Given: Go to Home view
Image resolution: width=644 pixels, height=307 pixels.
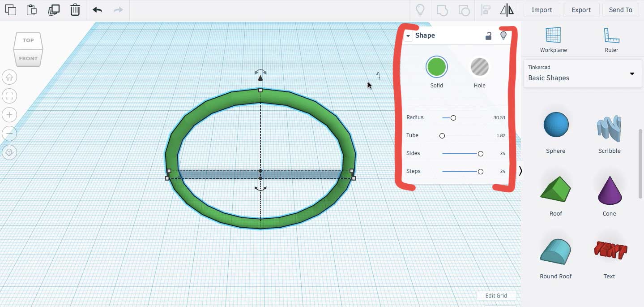Looking at the screenshot, I should point(9,77).
